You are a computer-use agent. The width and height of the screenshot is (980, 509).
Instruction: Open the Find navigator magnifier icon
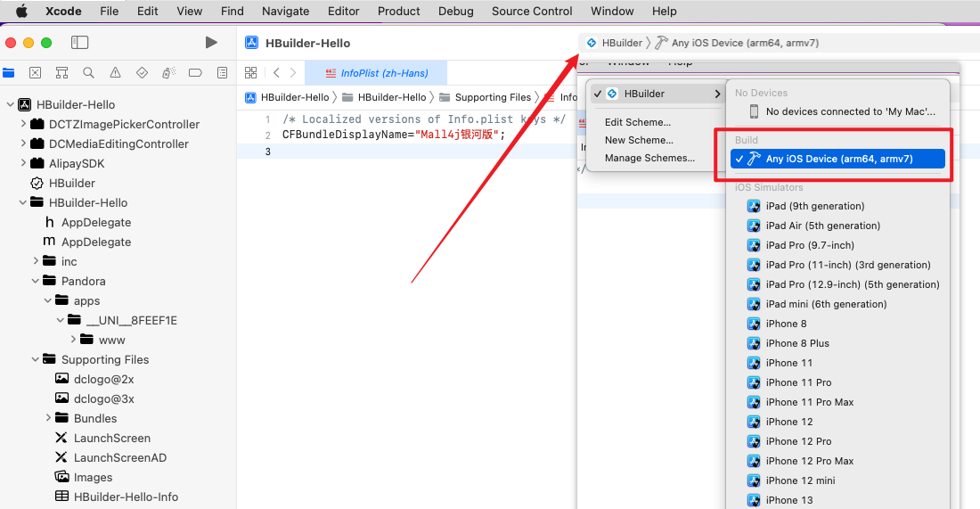tap(88, 73)
